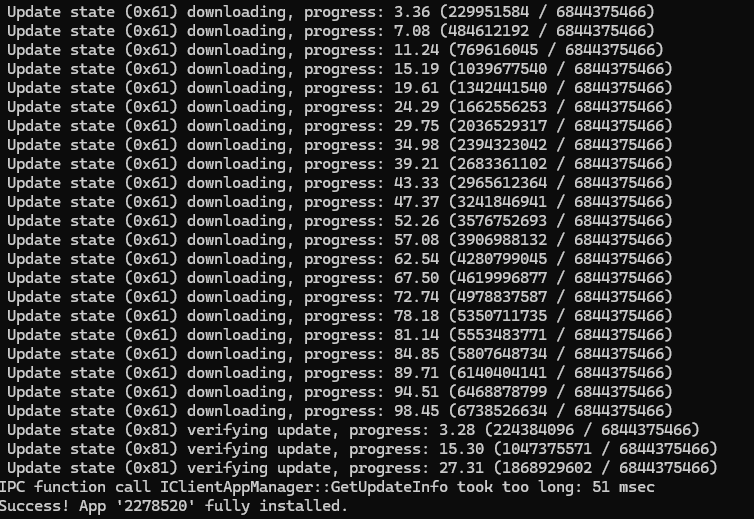
Task: Click the downloading line at progress 43.33
Action: click(x=339, y=183)
